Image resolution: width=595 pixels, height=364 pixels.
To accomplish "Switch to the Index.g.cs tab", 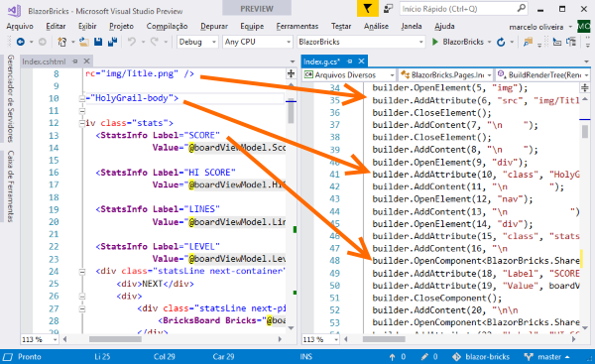I will click(321, 61).
